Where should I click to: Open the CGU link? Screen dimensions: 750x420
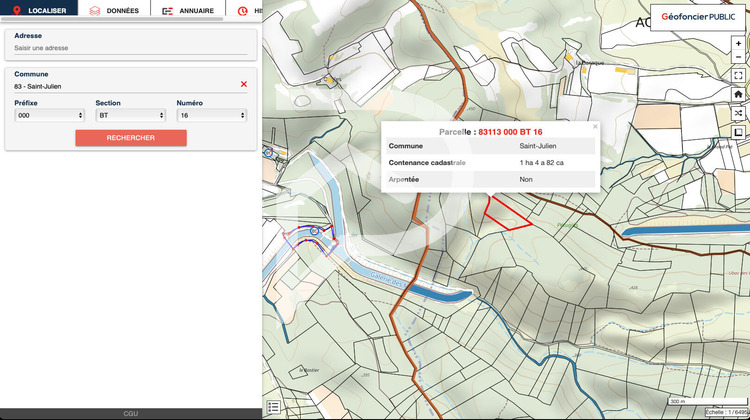(130, 413)
